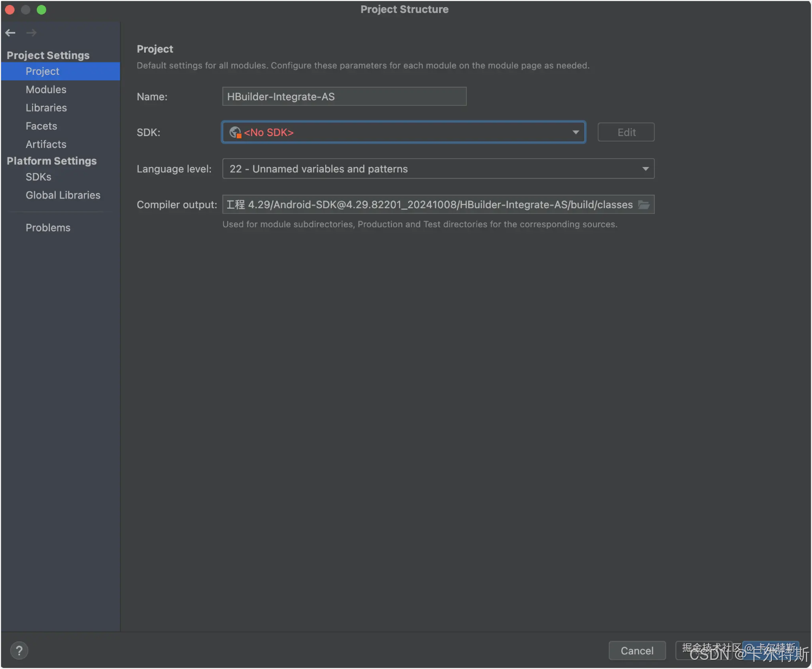Select Global Libraries in sidebar
Viewport: 812px width, 669px height.
[63, 195]
